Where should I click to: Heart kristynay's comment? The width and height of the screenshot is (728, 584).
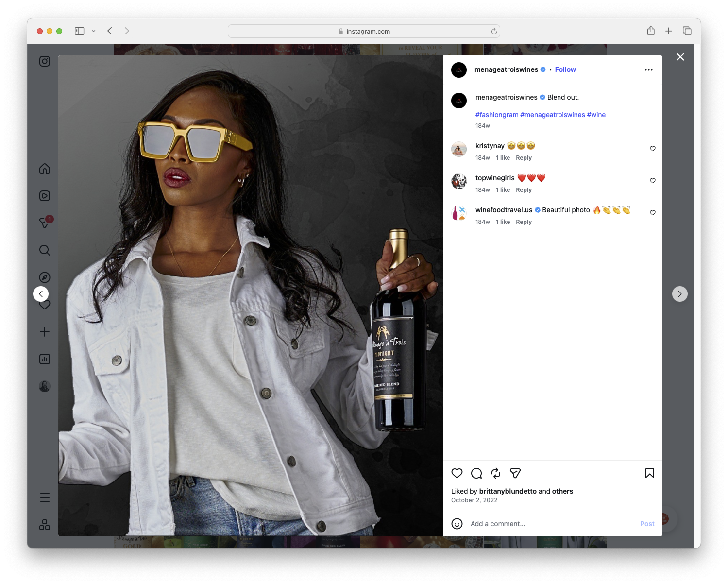(x=652, y=149)
